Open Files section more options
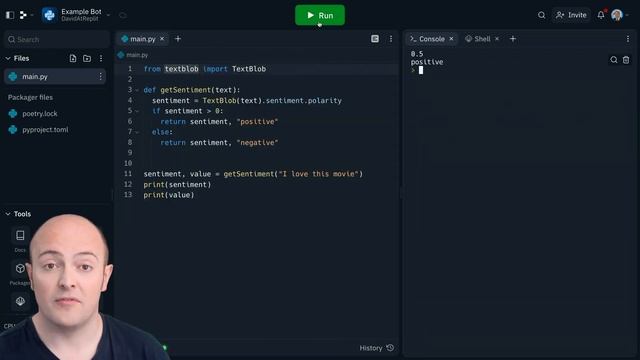Image resolution: width=640 pixels, height=360 pixels. coord(101,58)
